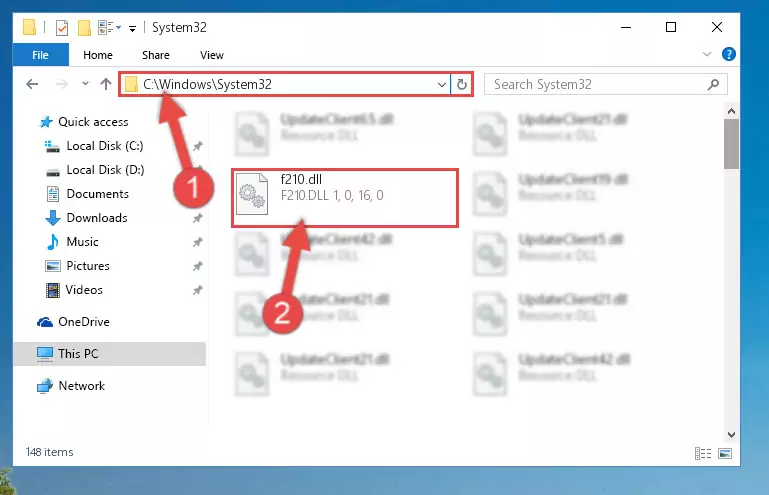
Task: Click the This PC monitor icon
Action: pos(45,354)
